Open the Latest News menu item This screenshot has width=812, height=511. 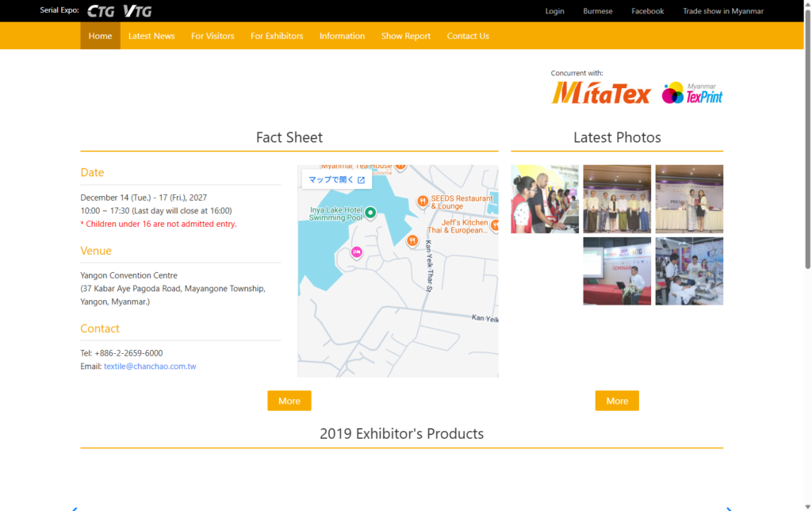(x=151, y=36)
